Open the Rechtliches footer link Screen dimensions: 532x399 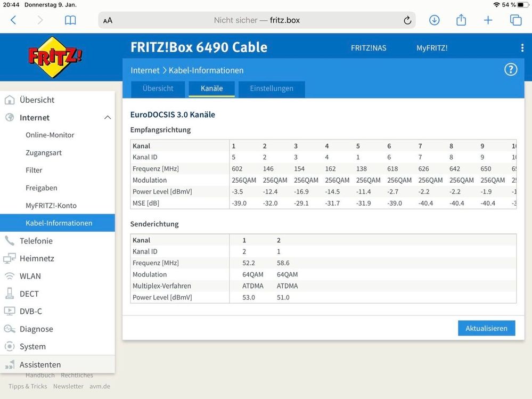(x=77, y=375)
